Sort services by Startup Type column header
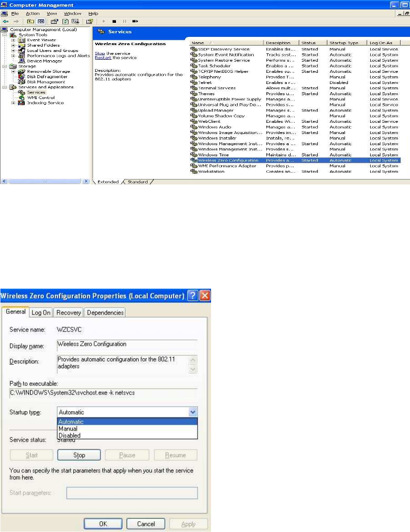 (x=347, y=43)
